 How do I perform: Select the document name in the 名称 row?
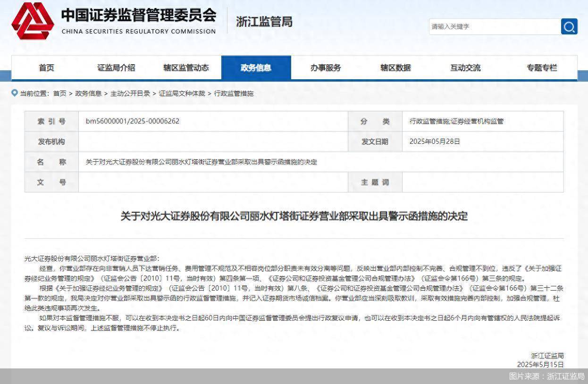coord(201,162)
